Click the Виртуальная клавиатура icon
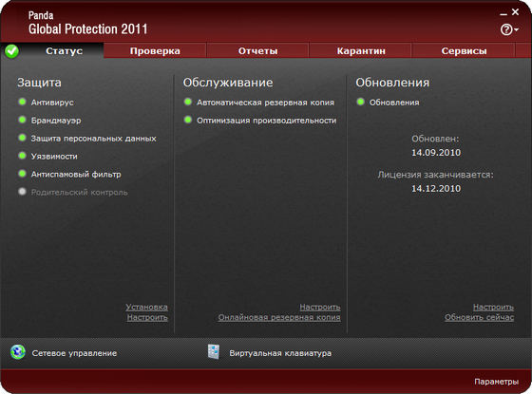This screenshot has width=532, height=394. (214, 351)
